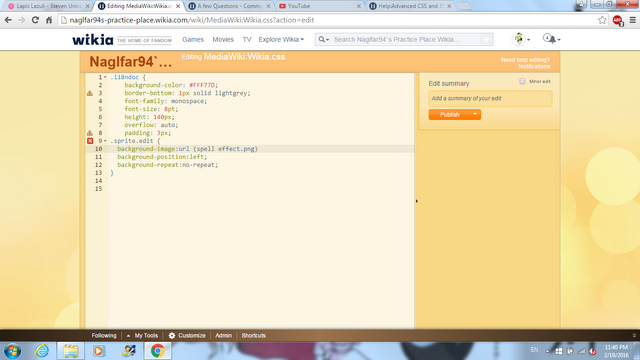Click the browser forward arrow
The image size is (640, 360).
click(x=22, y=20)
